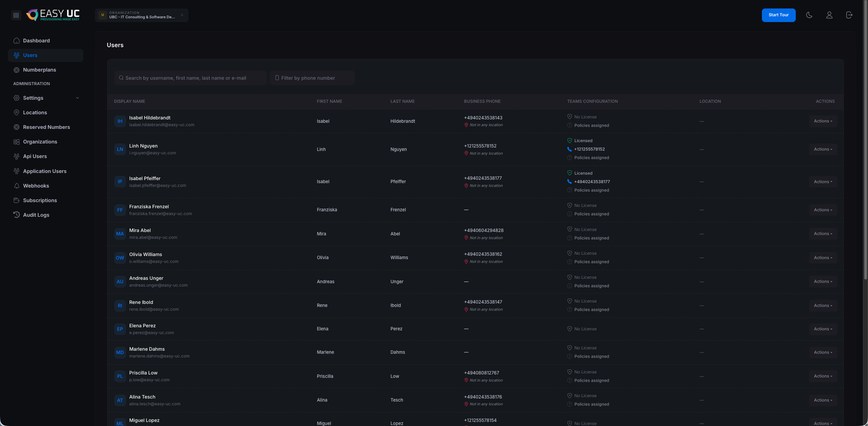868x426 pixels.
Task: Open the user profile icon
Action: click(829, 15)
